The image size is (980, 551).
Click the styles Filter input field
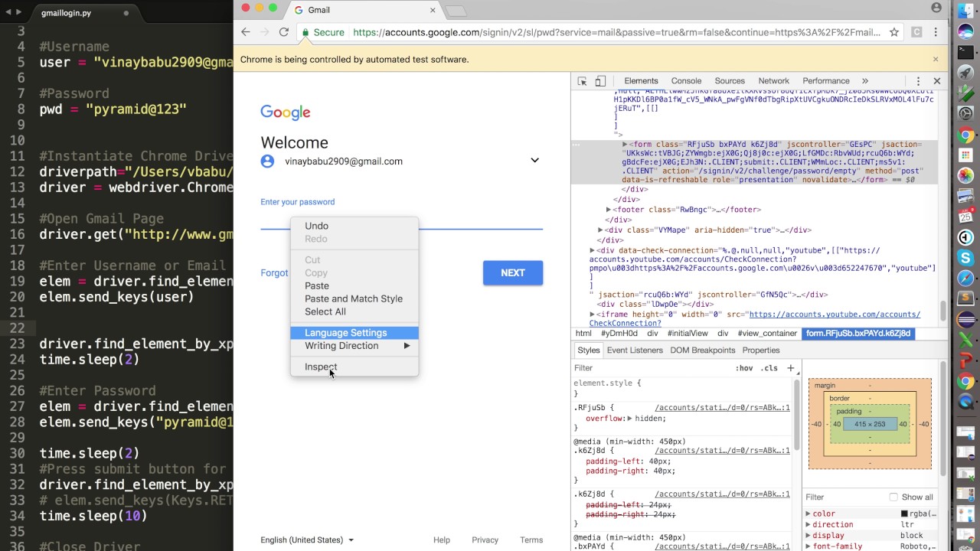[651, 368]
